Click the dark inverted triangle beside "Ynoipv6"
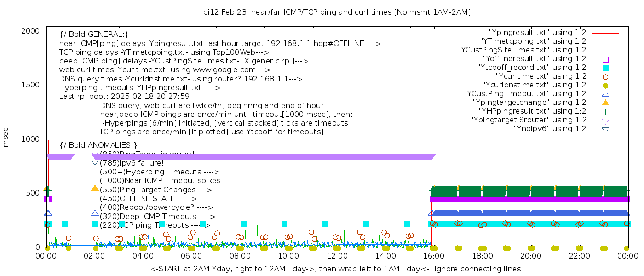 point(605,130)
